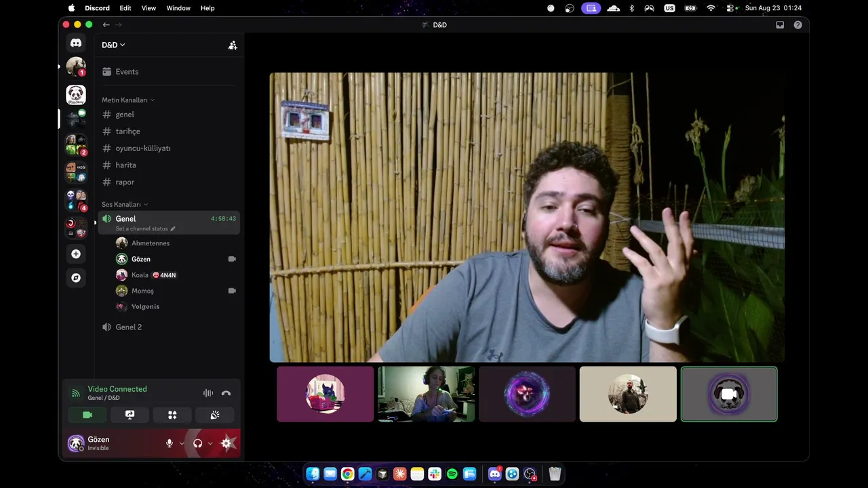Open the Notes app in dock

tap(417, 474)
